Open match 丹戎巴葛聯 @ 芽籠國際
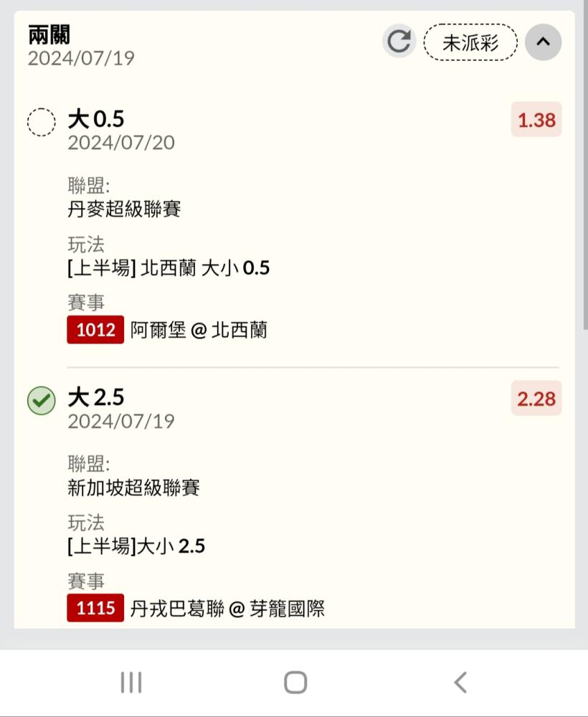Image resolution: width=588 pixels, height=717 pixels. pyautogui.click(x=227, y=609)
